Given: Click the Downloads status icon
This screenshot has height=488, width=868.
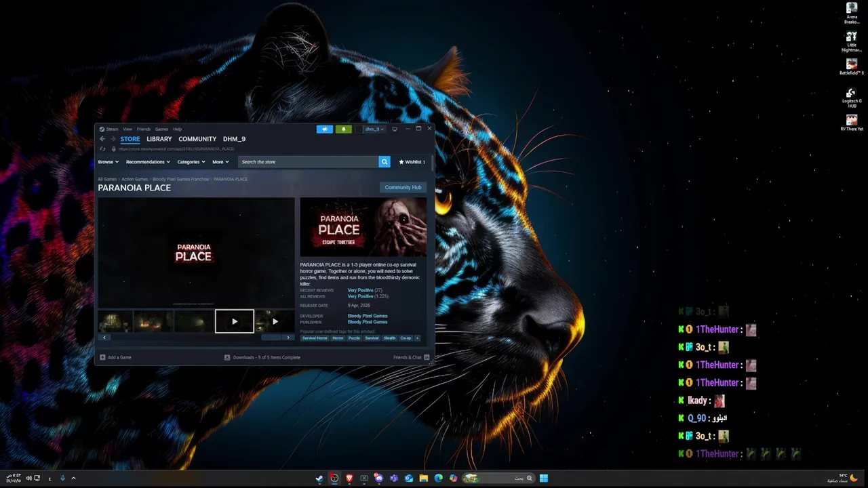Looking at the screenshot, I should (227, 357).
